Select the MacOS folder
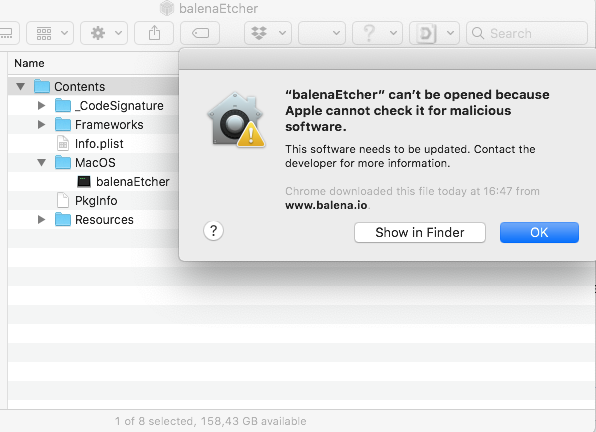This screenshot has width=596, height=432. [95, 163]
